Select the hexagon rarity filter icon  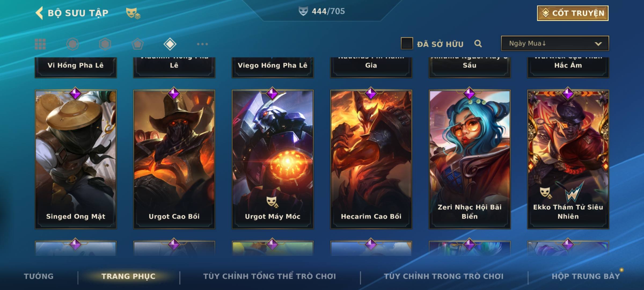(105, 44)
